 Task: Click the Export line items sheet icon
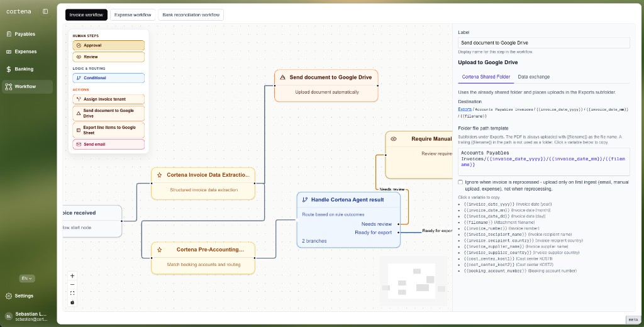click(79, 130)
